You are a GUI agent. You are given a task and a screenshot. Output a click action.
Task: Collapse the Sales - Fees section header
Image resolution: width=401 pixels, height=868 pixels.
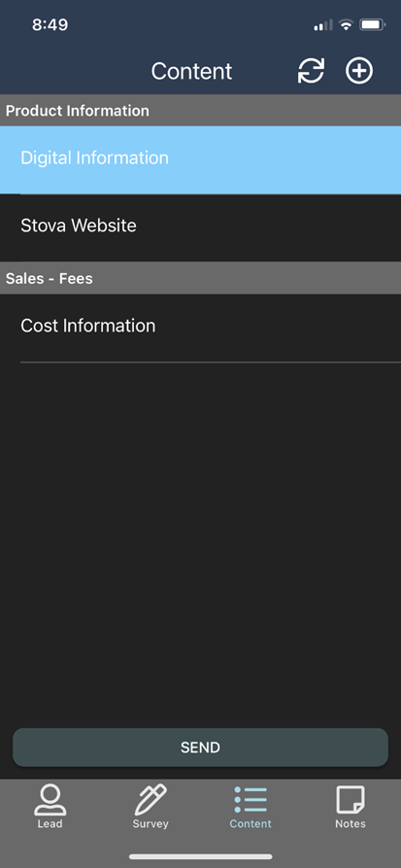[200, 278]
